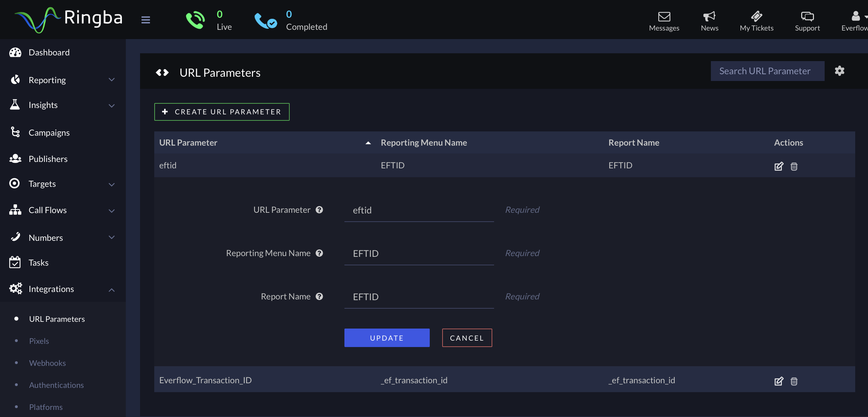Open Platforms submenu item
Viewport: 868px width, 417px height.
46,407
